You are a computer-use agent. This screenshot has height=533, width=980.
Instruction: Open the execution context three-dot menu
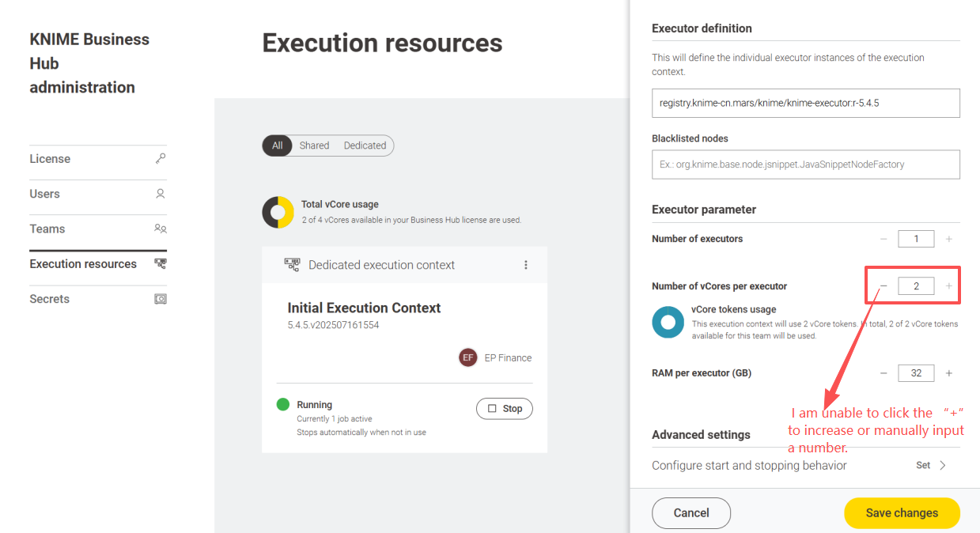point(526,265)
